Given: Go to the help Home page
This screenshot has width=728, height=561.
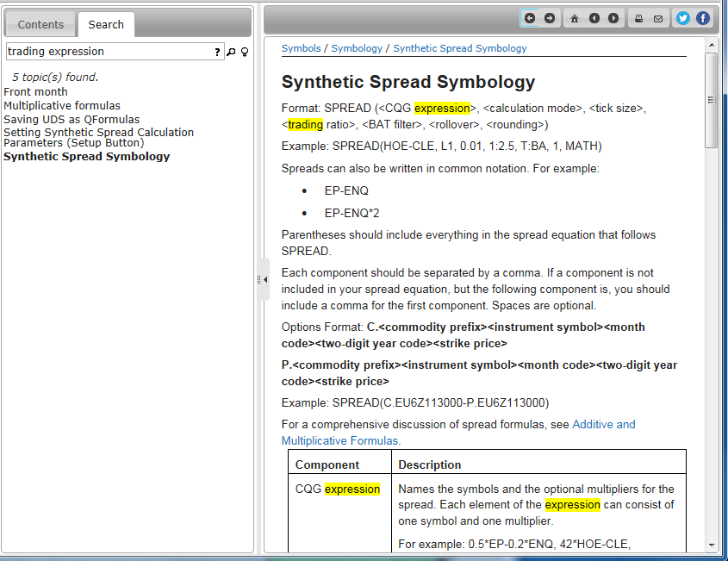Looking at the screenshot, I should (575, 19).
